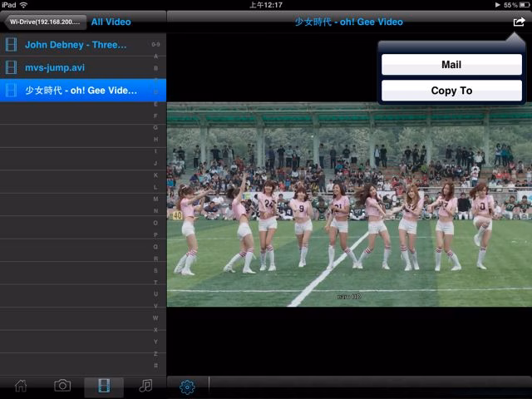Click film icon beside mvs-jump.avi

tap(11, 67)
